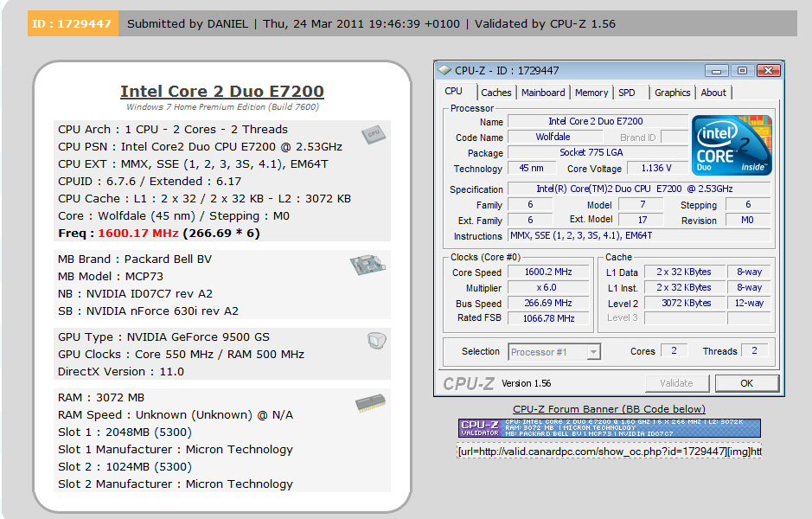Click the Multiplier value x 6.0

pyautogui.click(x=548, y=287)
